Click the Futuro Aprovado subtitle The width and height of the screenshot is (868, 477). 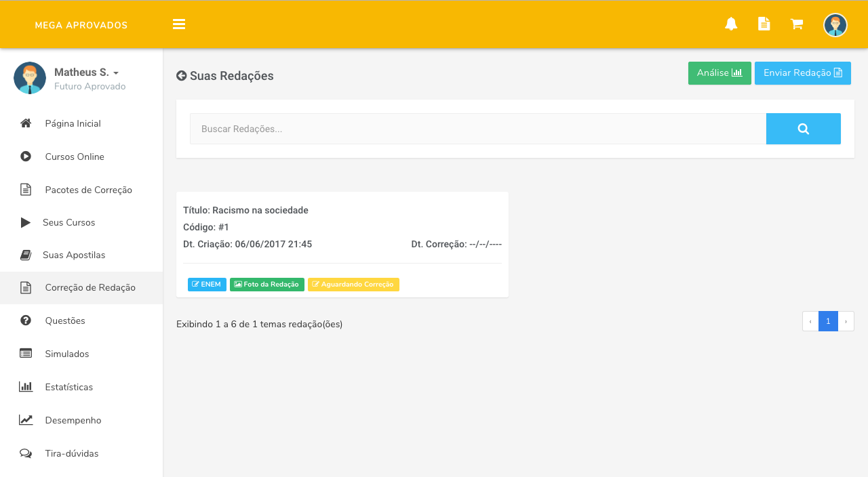point(90,87)
